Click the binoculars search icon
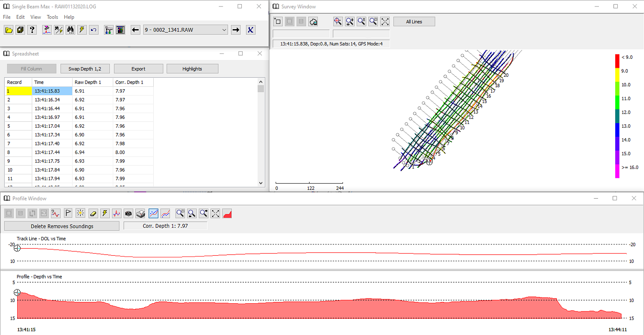 (x=70, y=30)
